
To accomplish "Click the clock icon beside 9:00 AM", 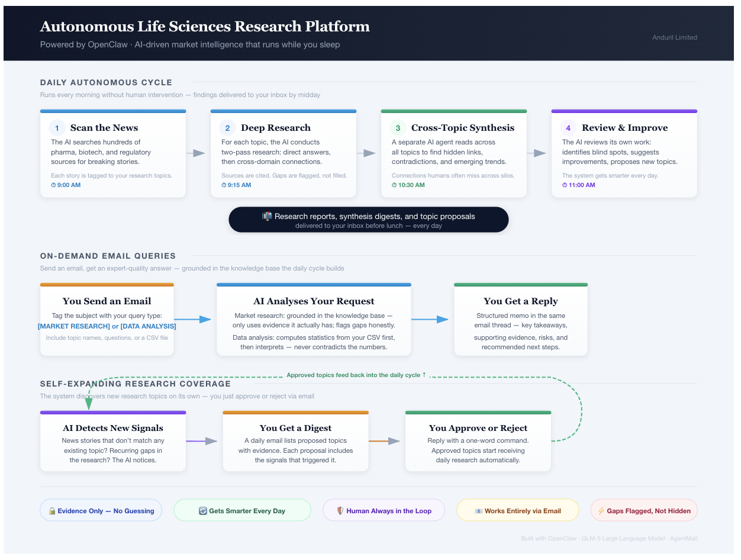I will tap(53, 185).
